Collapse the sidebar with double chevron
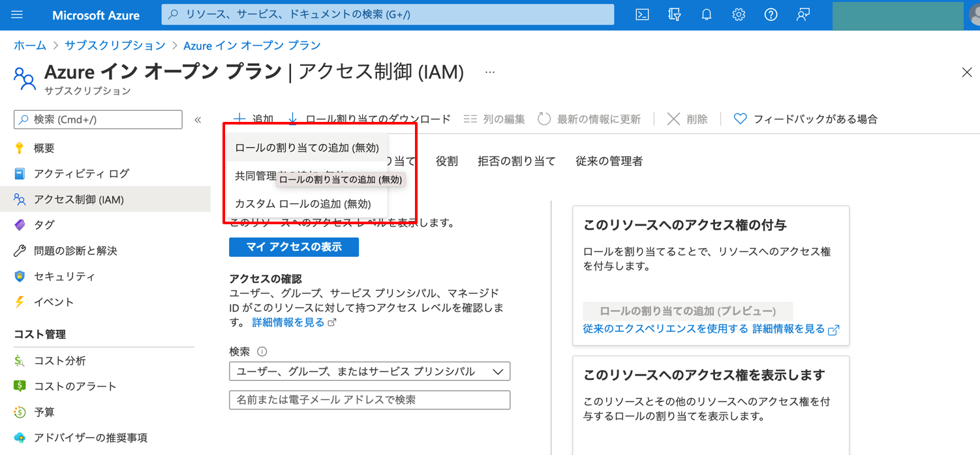Screen dimensions: 980x455 pyautogui.click(x=198, y=119)
